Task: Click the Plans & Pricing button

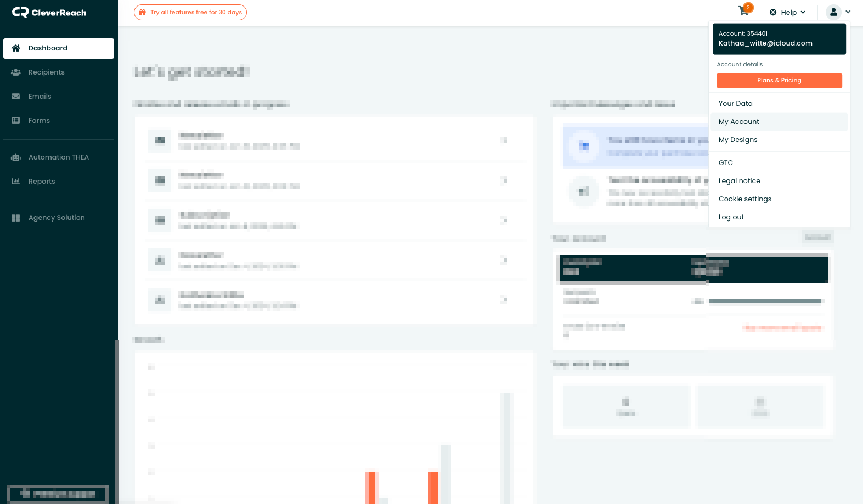Action: (779, 81)
